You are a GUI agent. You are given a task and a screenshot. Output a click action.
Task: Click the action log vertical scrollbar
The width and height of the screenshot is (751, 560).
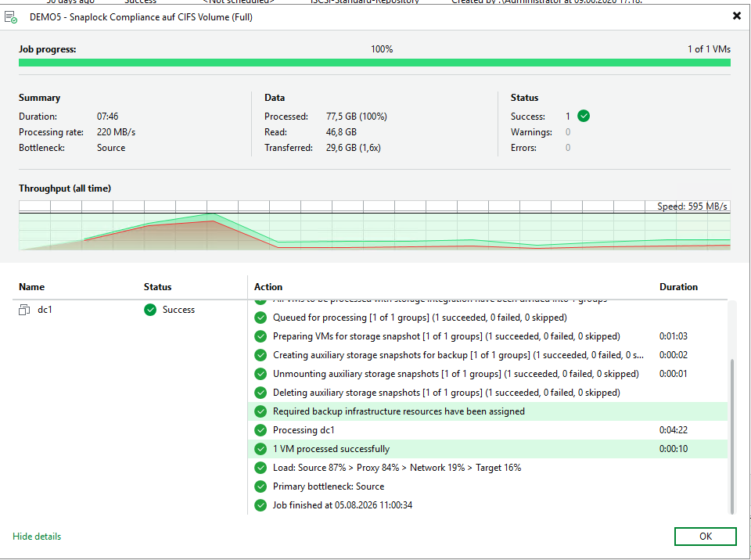tap(731, 436)
